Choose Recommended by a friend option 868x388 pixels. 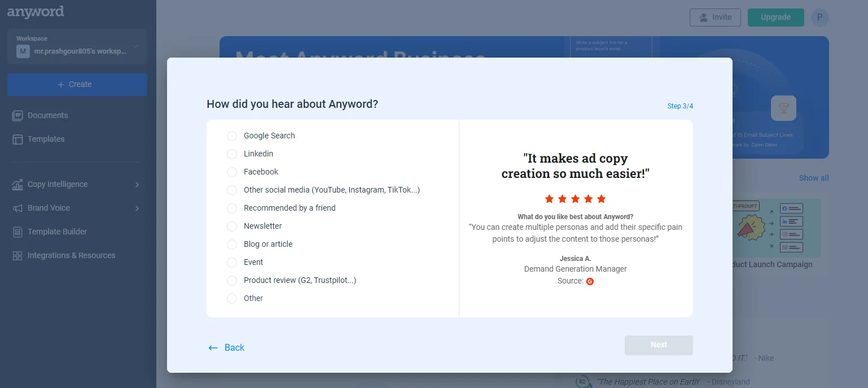232,208
